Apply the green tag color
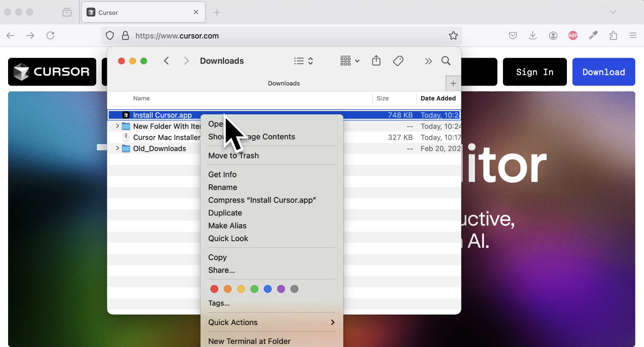Screen dimensions: 644x347 click(x=254, y=289)
